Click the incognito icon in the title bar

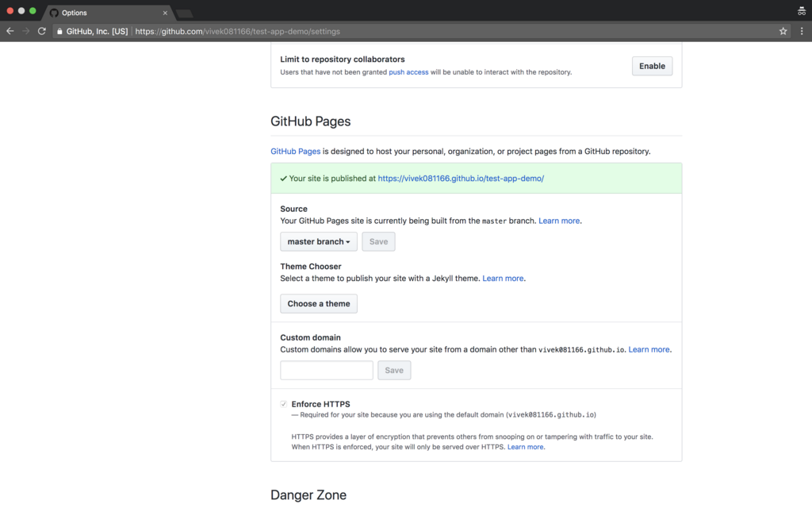[x=802, y=10]
